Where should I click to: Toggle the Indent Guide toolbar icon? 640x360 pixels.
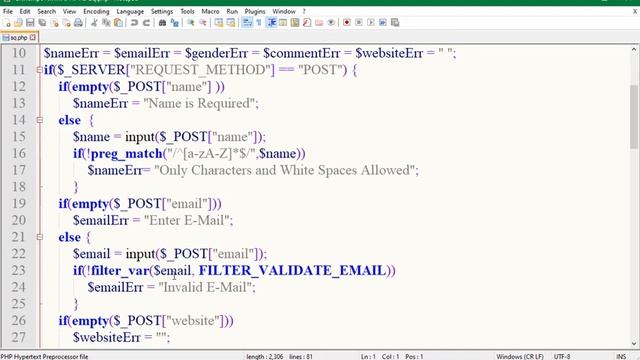click(x=271, y=23)
